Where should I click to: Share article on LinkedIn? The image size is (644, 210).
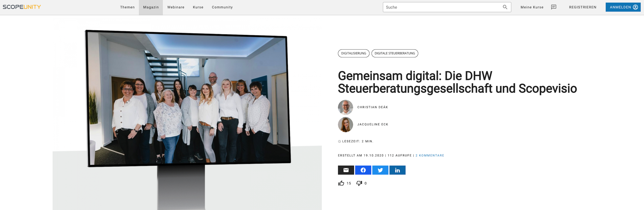(x=397, y=170)
